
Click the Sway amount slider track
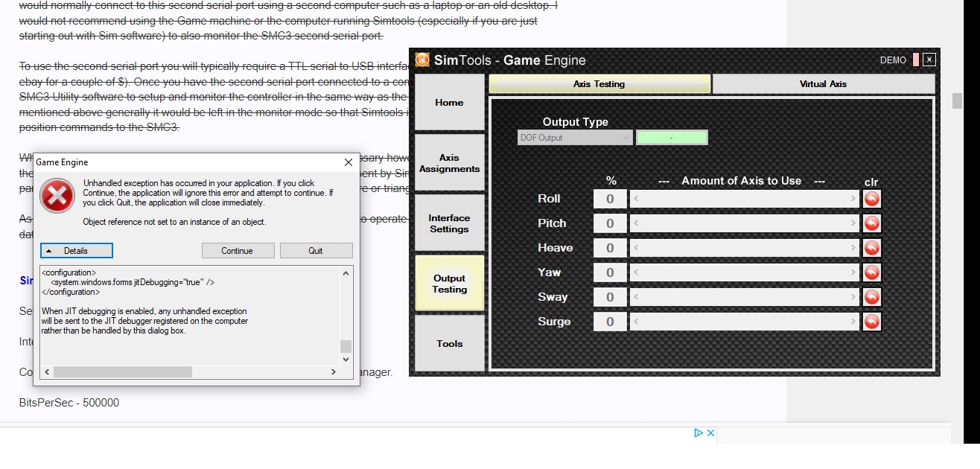click(745, 297)
